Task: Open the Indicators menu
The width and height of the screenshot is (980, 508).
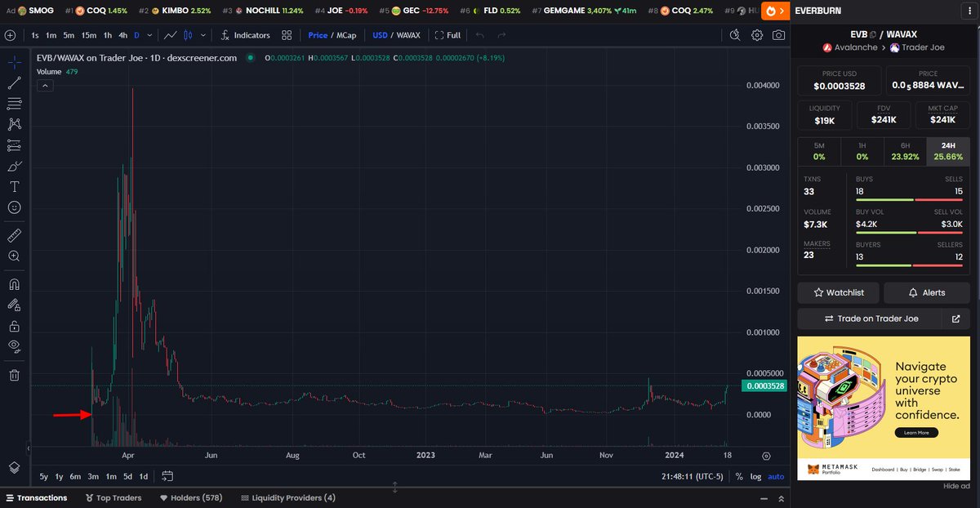Action: tap(244, 35)
